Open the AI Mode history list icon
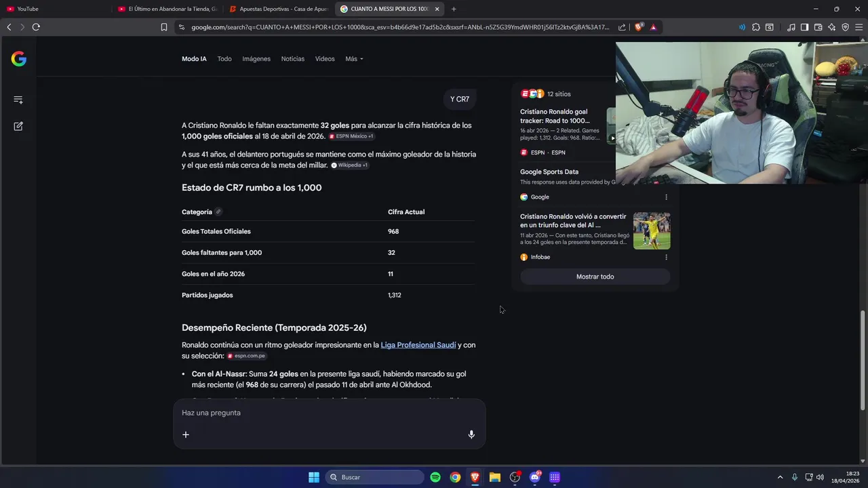 18,100
